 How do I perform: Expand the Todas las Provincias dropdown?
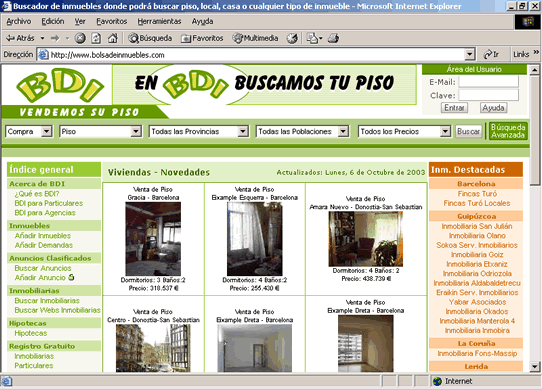243,131
